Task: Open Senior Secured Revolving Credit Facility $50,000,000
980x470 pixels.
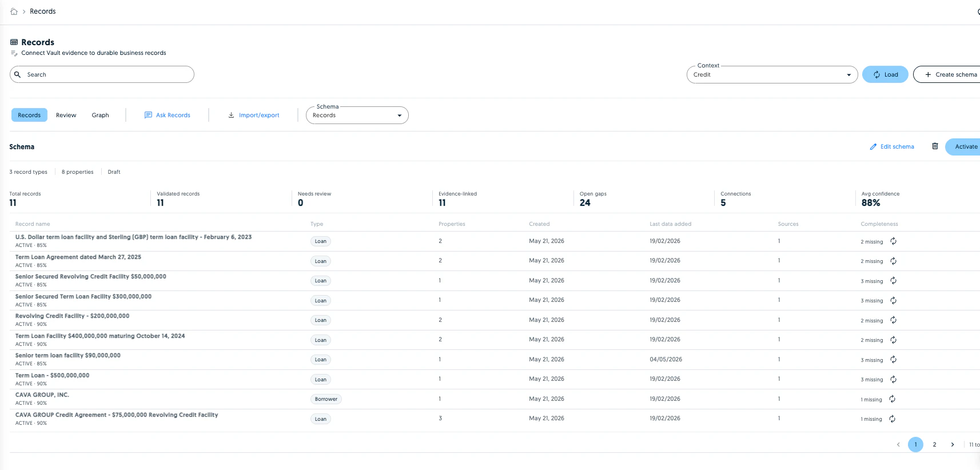Action: point(91,276)
